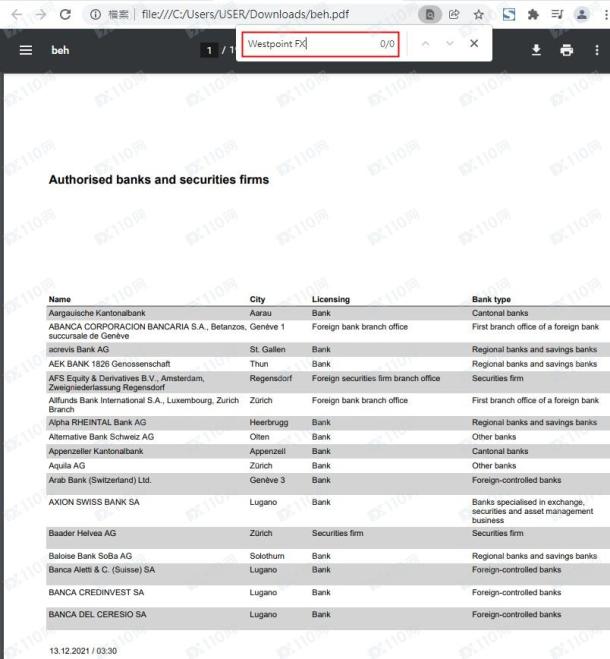Select Allfunds Bank International S.A. entry

click(x=144, y=405)
